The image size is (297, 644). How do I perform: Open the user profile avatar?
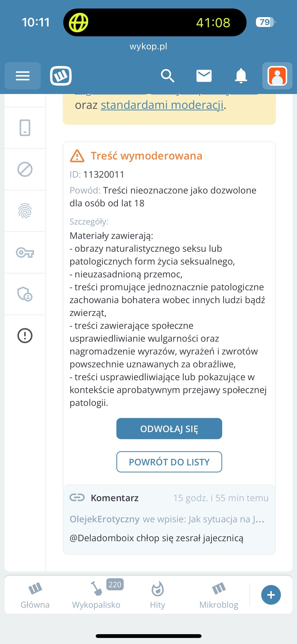277,76
